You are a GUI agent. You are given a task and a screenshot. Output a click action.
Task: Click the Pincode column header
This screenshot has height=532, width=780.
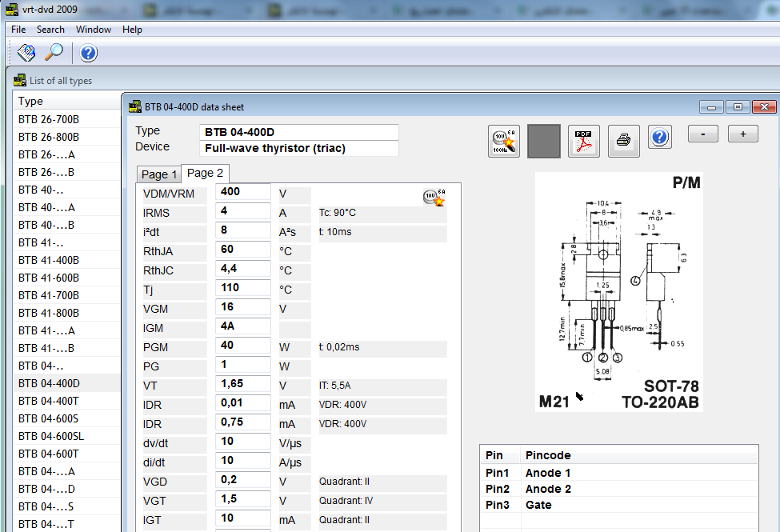(639, 455)
